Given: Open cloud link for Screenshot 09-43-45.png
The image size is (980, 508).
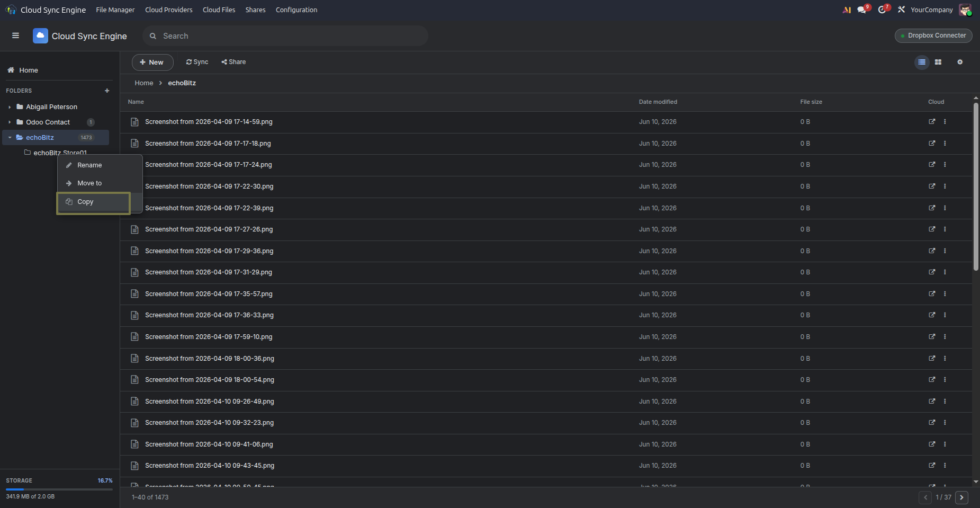Looking at the screenshot, I should 932,466.
